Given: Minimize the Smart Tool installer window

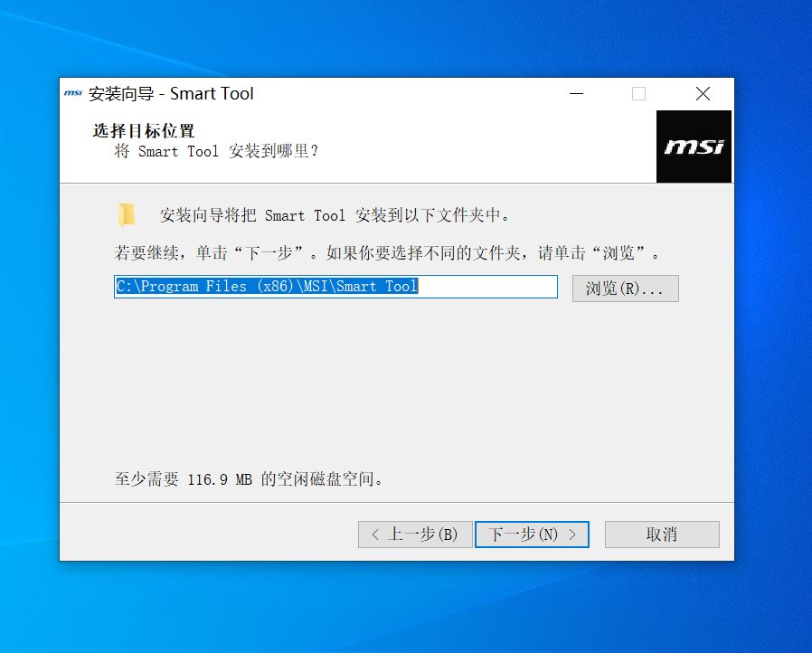Looking at the screenshot, I should [x=576, y=94].
